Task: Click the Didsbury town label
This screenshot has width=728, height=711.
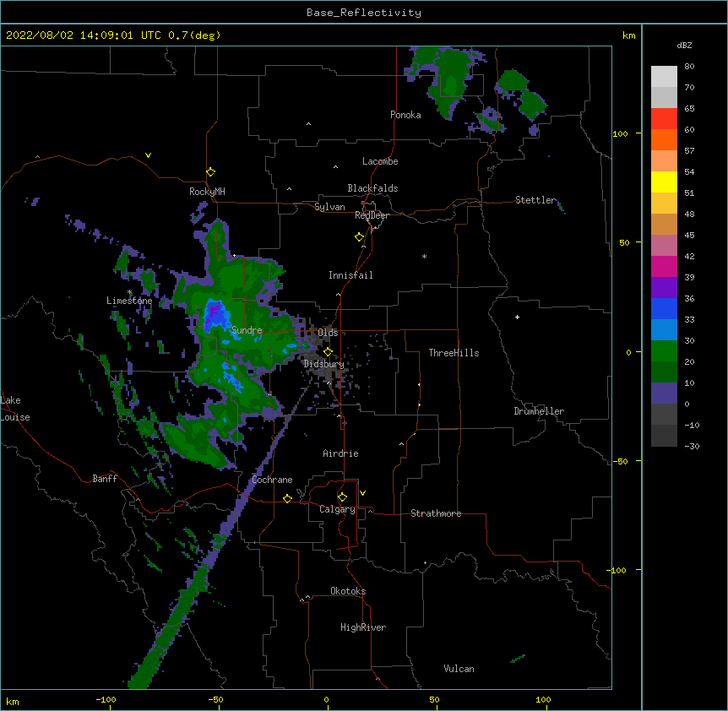Action: click(x=323, y=364)
